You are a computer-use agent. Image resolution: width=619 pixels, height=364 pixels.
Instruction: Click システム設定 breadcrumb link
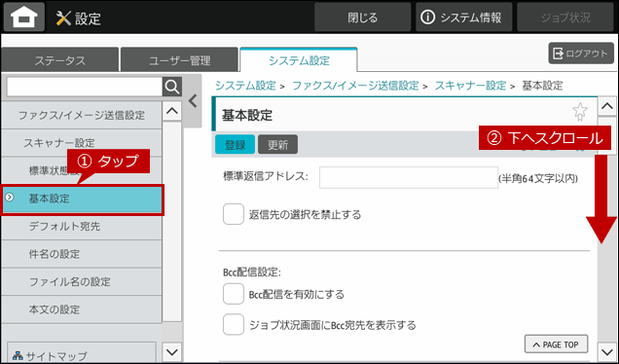tap(245, 86)
